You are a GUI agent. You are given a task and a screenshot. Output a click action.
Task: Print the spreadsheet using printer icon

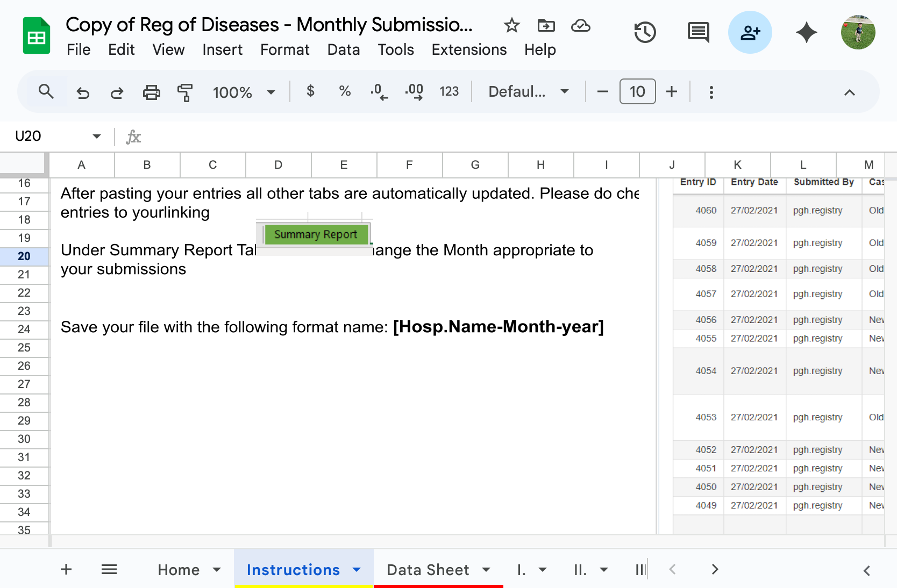tap(151, 92)
